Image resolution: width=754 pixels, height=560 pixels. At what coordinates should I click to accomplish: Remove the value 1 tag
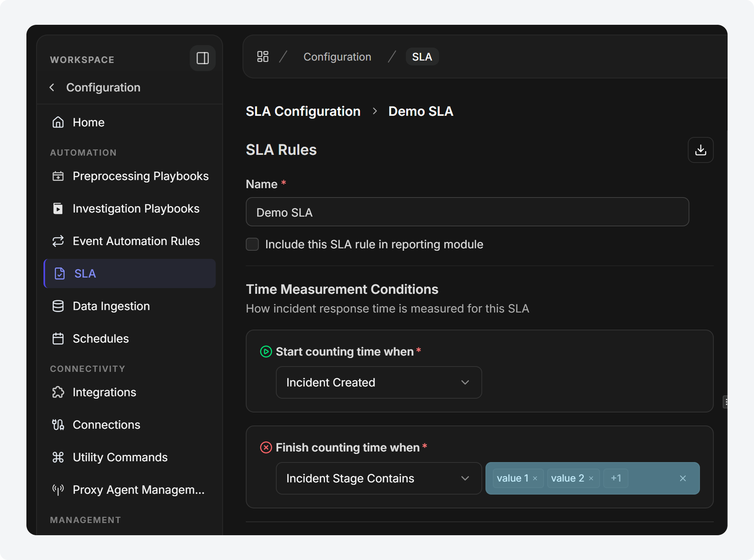point(535,478)
